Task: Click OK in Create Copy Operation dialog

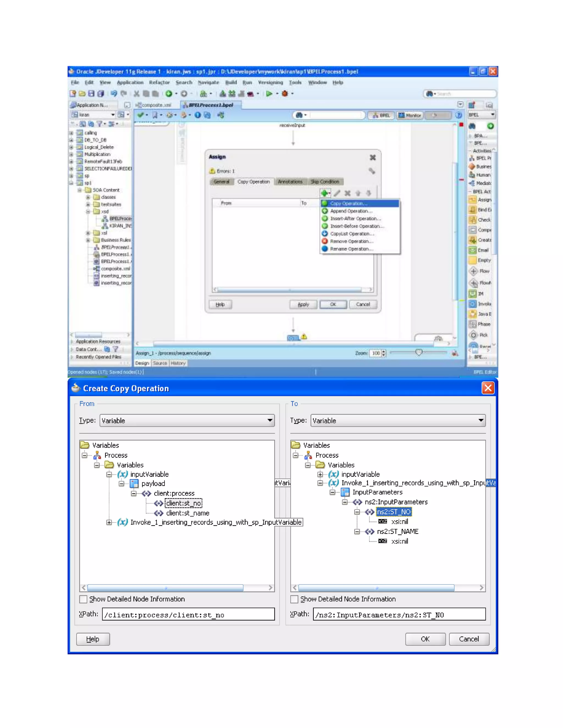Action: tap(425, 639)
